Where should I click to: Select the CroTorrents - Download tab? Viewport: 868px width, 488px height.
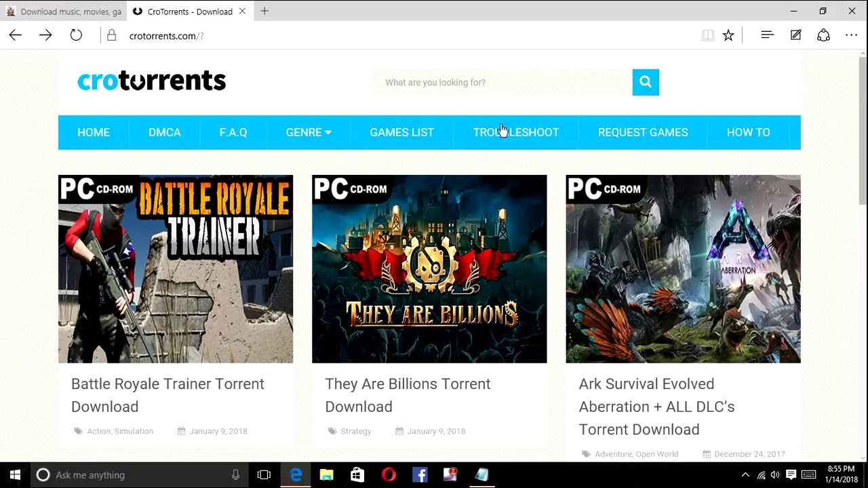(x=190, y=12)
